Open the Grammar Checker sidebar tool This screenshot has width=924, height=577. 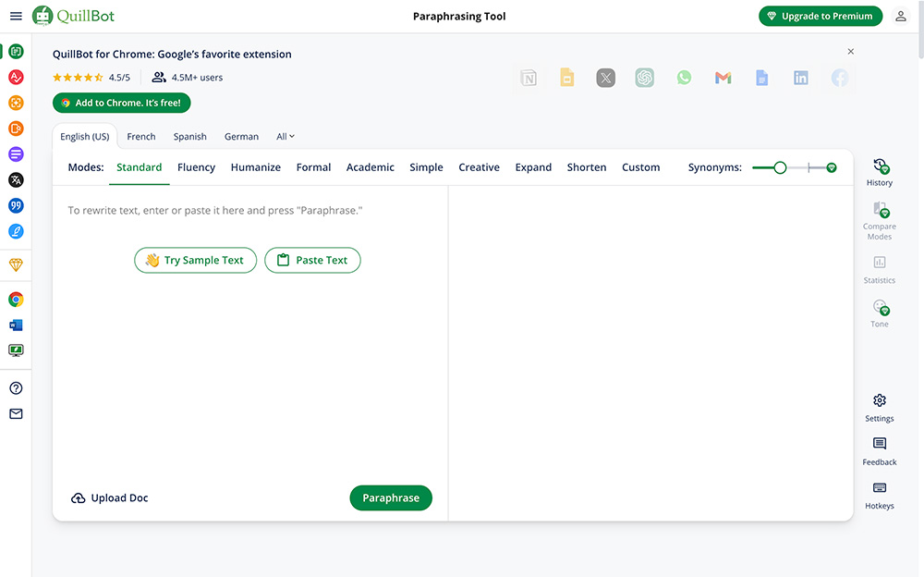pyautogui.click(x=16, y=78)
